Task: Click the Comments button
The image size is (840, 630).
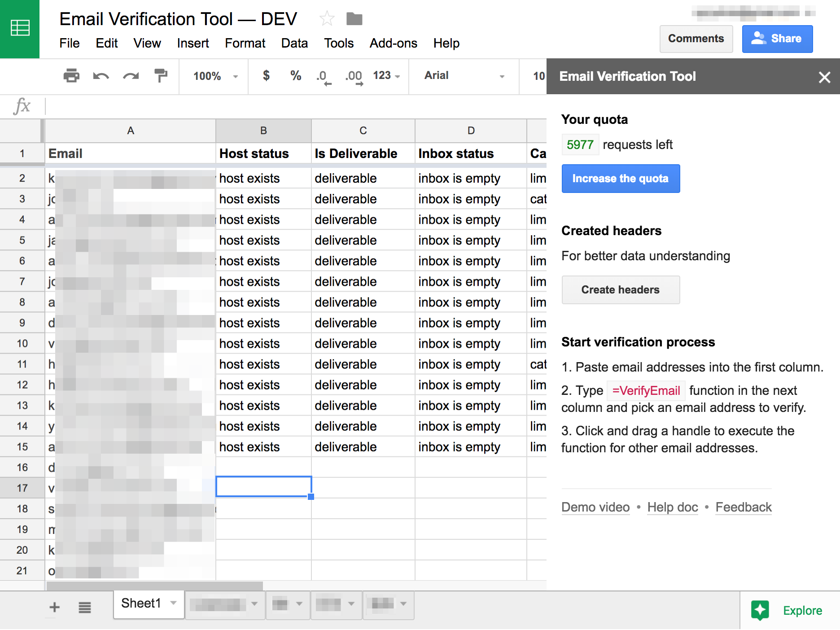Action: tap(696, 39)
